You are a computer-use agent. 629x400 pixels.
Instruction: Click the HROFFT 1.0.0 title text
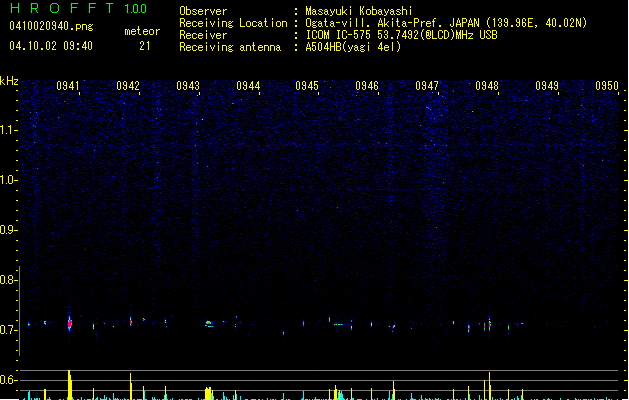pos(79,8)
